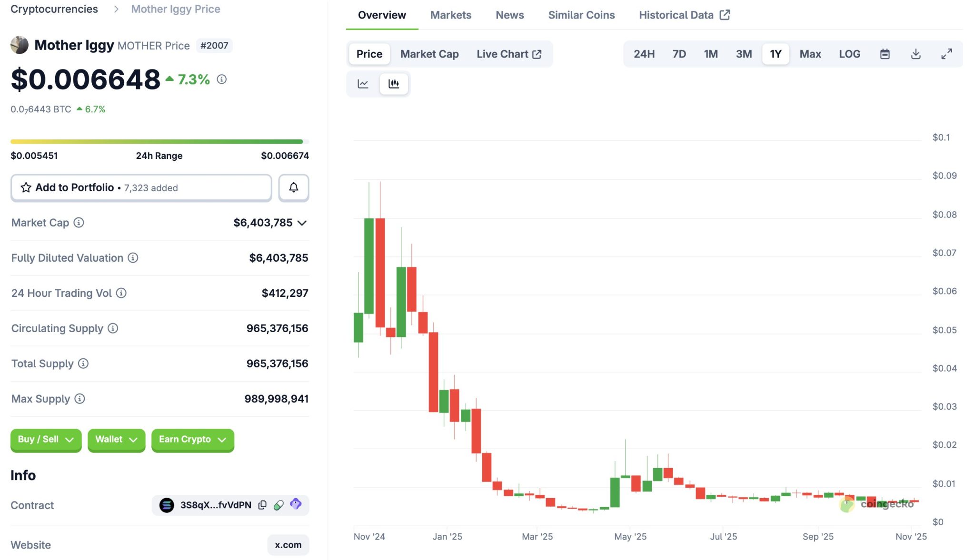
Task: Open the calendar date range picker
Action: click(x=885, y=54)
